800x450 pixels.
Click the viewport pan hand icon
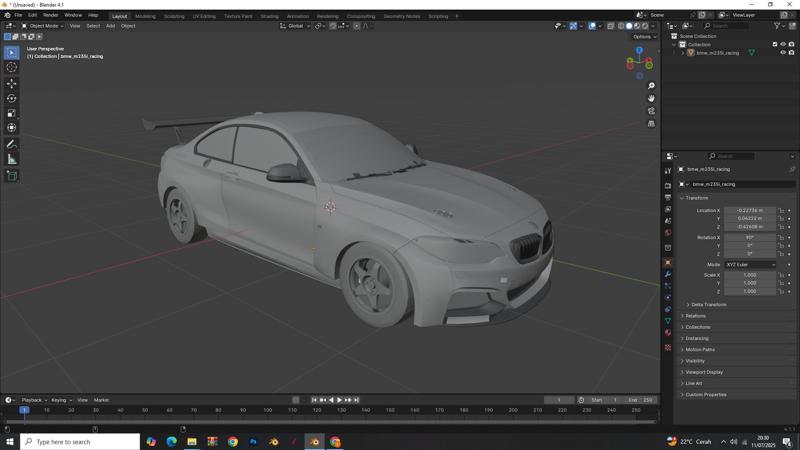coord(651,98)
